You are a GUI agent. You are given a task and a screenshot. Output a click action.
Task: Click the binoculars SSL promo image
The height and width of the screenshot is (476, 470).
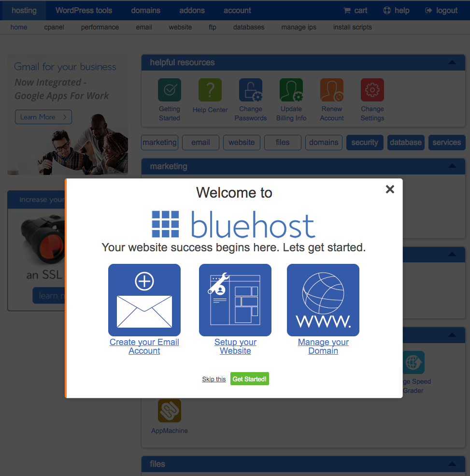43,240
